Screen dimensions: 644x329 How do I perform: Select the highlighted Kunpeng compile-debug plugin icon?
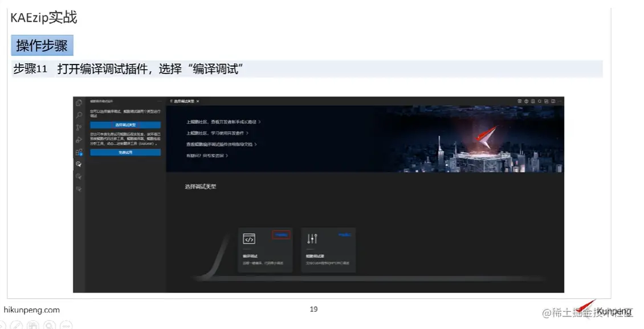79,164
